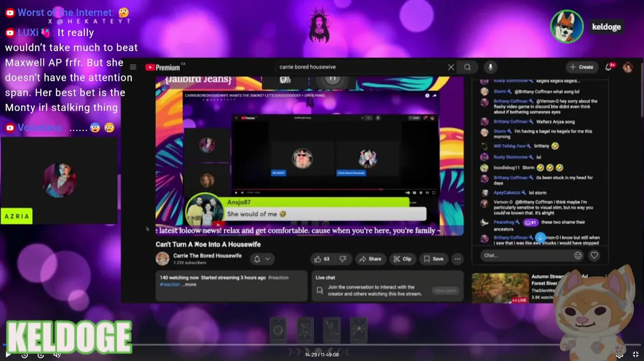Click the Open panel button in Live chat

[445, 291]
